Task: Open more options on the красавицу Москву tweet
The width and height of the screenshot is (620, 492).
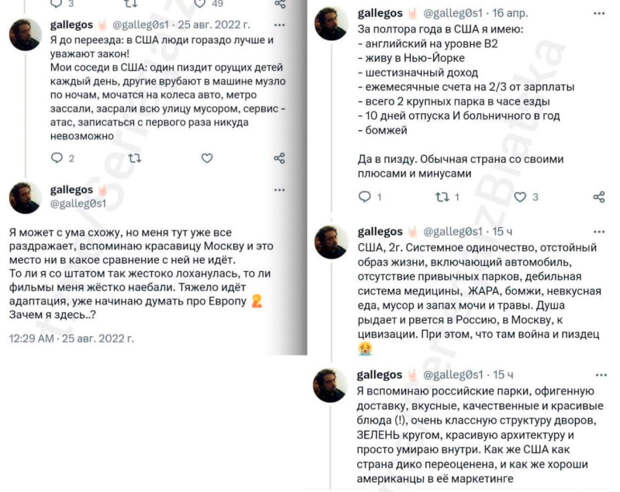Action: [279, 190]
